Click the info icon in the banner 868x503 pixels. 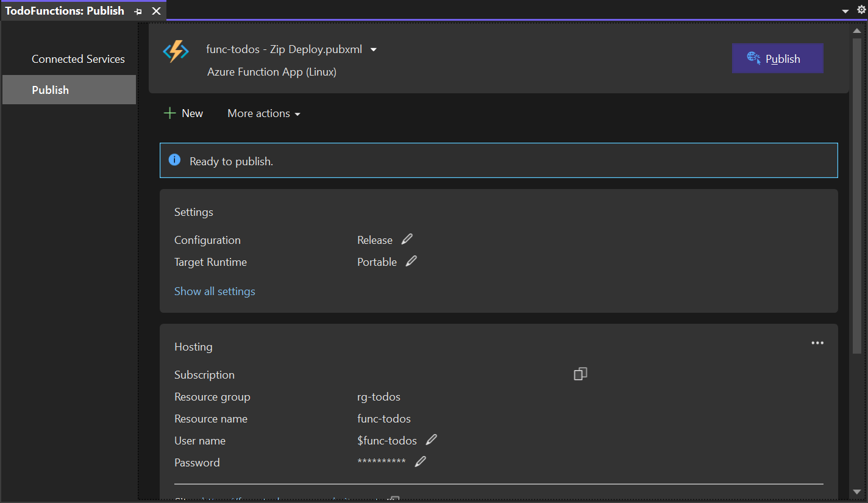[175, 159]
